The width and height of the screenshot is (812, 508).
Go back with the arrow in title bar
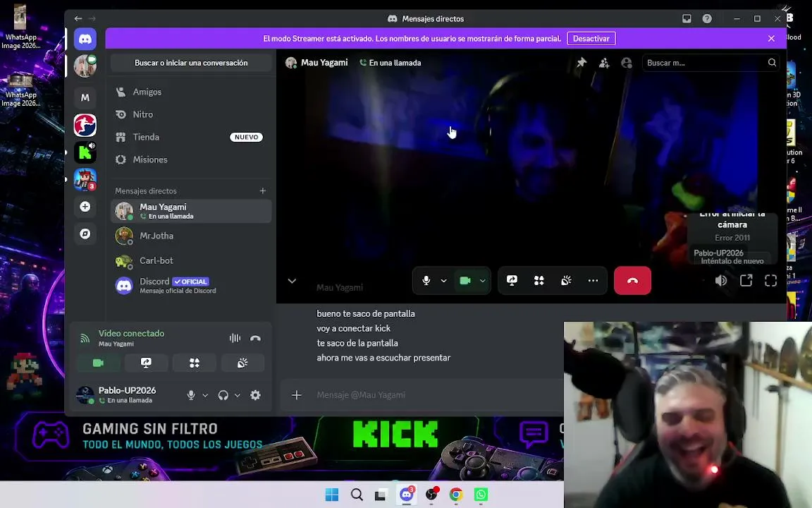[x=78, y=18]
